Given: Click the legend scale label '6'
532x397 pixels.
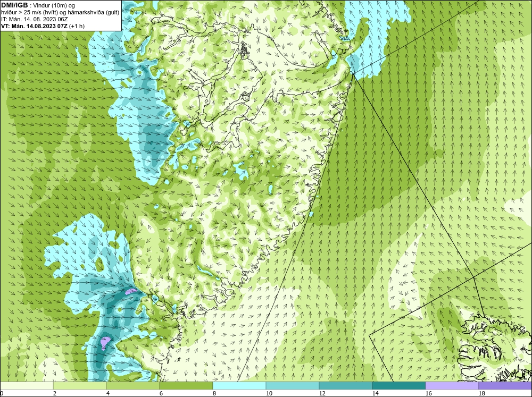Looking at the screenshot, I should pyautogui.click(x=161, y=393).
